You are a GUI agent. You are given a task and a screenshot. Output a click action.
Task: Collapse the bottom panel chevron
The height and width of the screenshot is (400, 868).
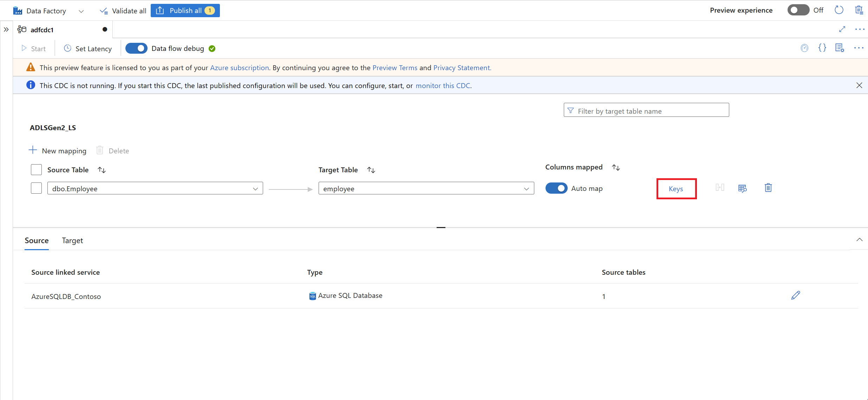pos(859,240)
